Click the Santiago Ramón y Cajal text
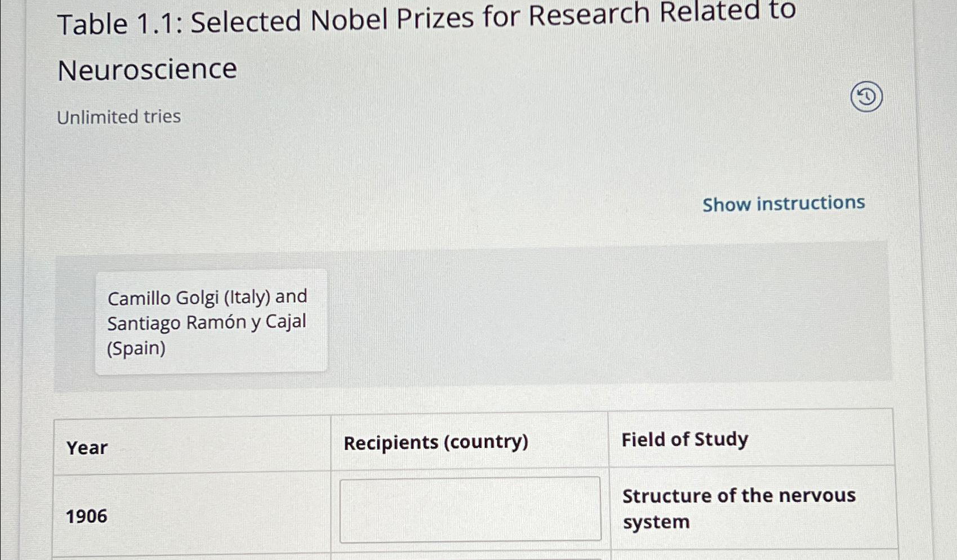957x560 pixels. point(207,321)
